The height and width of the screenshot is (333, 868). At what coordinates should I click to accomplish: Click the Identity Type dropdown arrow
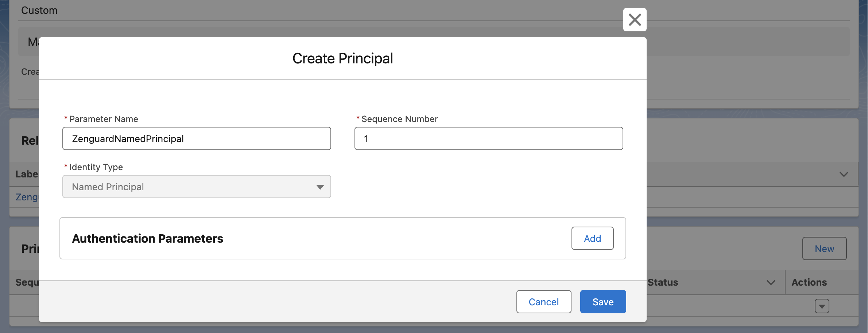tap(320, 187)
